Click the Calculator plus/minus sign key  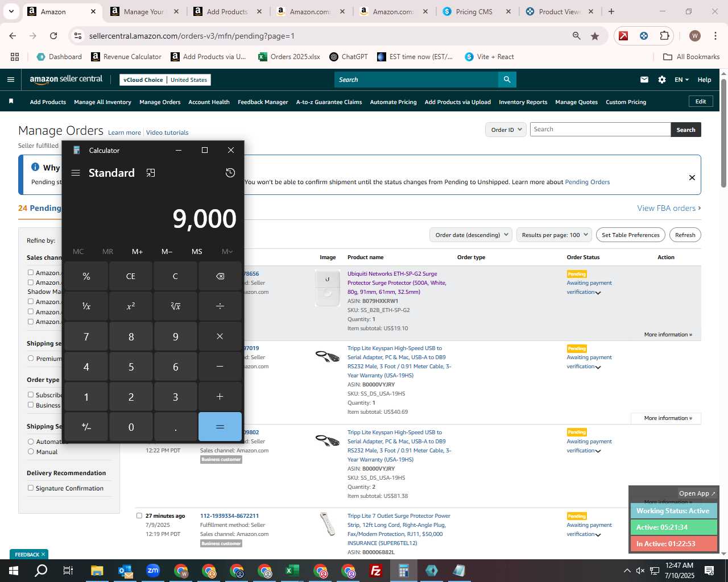pyautogui.click(x=86, y=427)
